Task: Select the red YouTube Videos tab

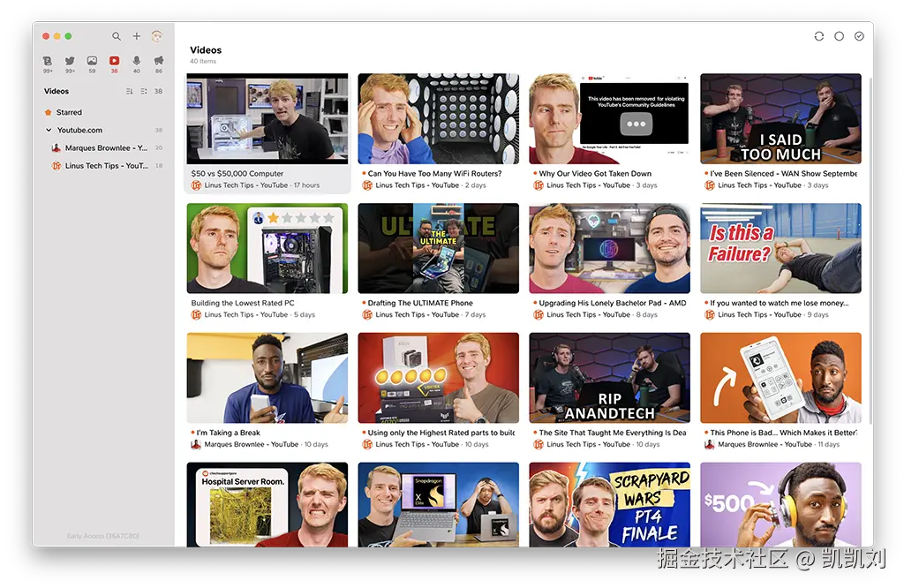Action: pyautogui.click(x=114, y=61)
